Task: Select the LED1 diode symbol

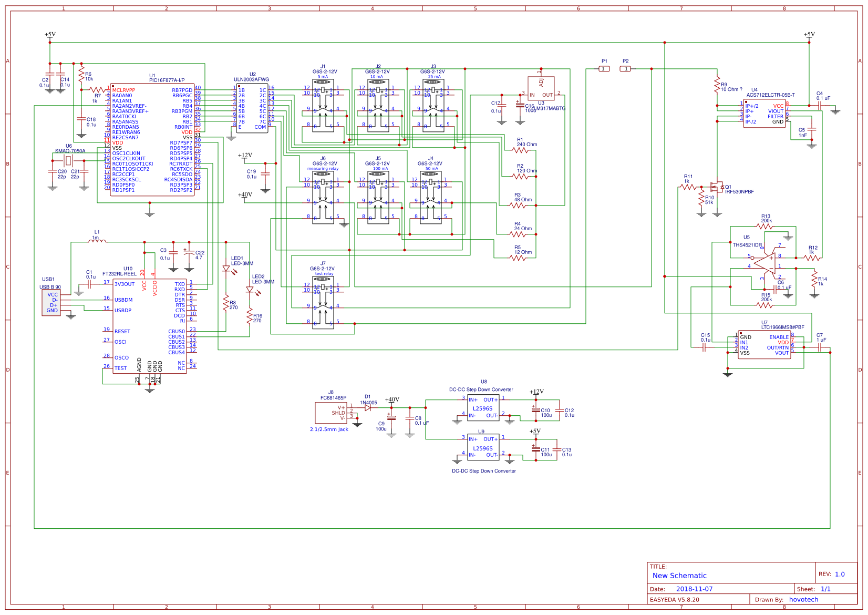Action: click(x=226, y=269)
